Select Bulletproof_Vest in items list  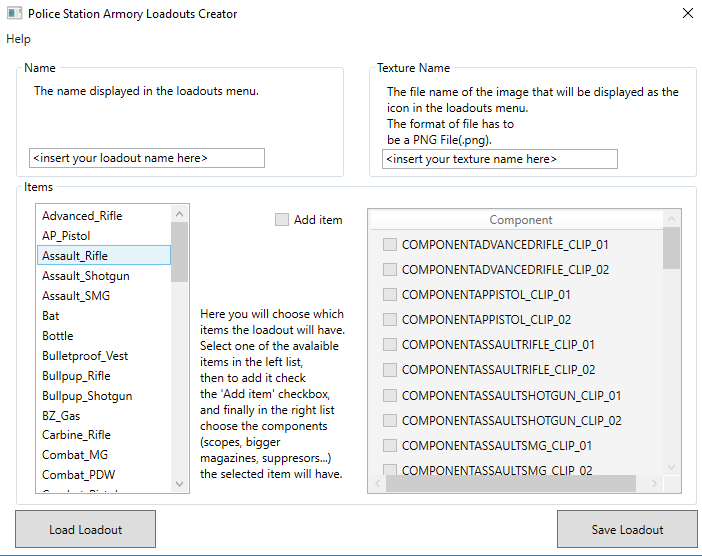click(x=85, y=356)
